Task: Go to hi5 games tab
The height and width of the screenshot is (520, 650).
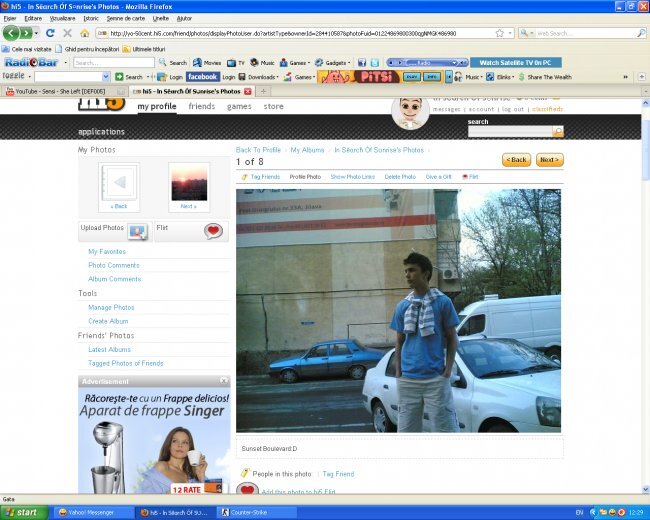Action: click(239, 106)
